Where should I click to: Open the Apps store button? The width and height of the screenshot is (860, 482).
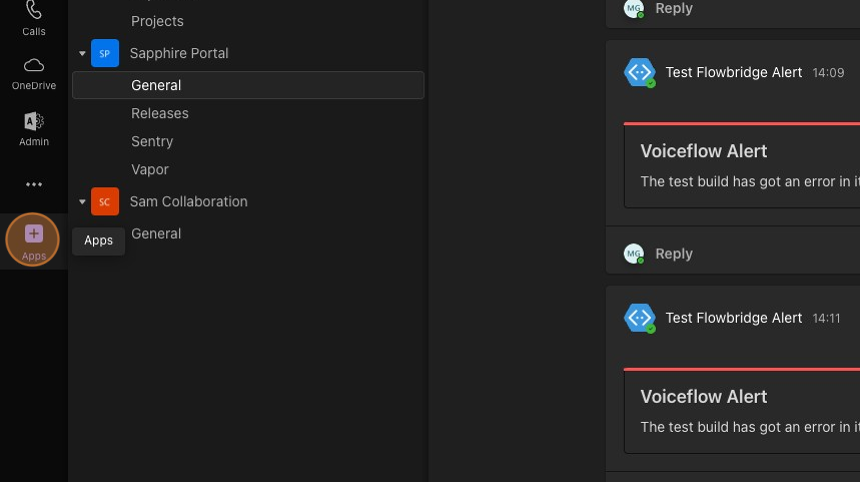click(x=34, y=240)
